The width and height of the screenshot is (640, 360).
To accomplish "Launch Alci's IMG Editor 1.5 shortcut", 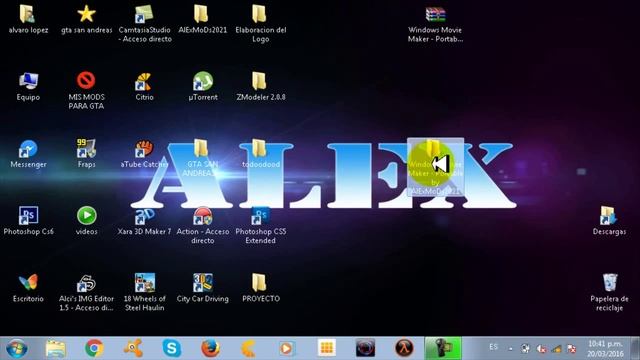I will point(86,293).
